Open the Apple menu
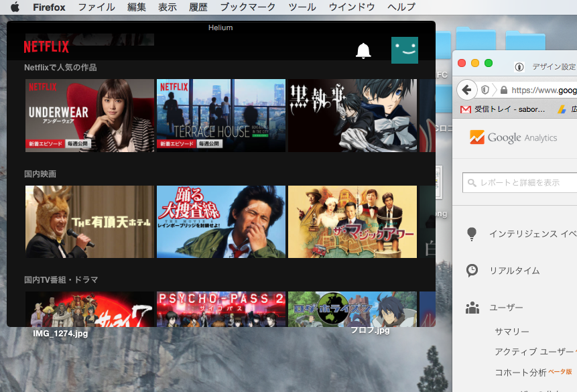The image size is (577, 392). 15,7
